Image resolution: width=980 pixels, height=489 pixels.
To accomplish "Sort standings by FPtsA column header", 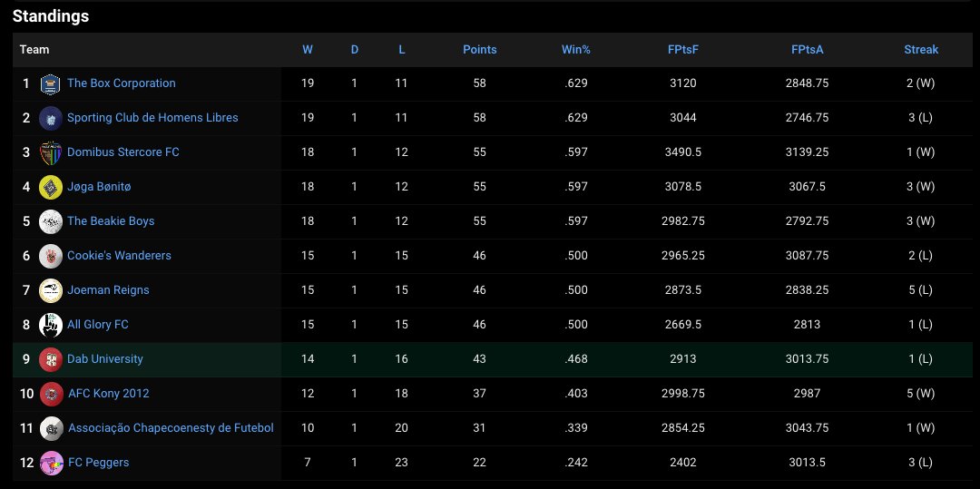I will [807, 49].
